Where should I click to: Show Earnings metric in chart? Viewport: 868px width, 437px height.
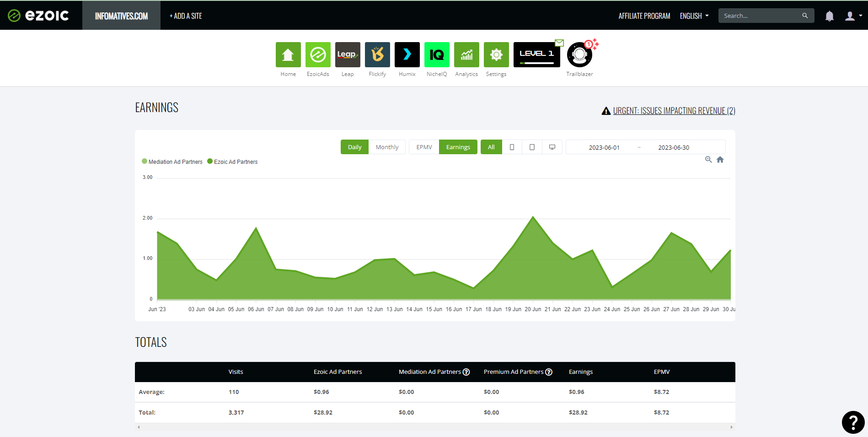[x=458, y=147]
